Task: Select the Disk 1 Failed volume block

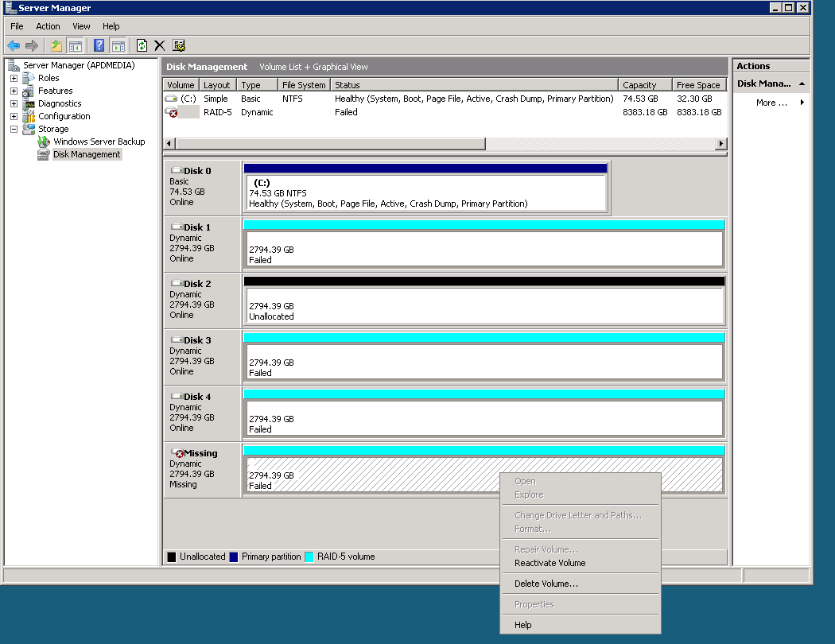Action: pyautogui.click(x=484, y=244)
